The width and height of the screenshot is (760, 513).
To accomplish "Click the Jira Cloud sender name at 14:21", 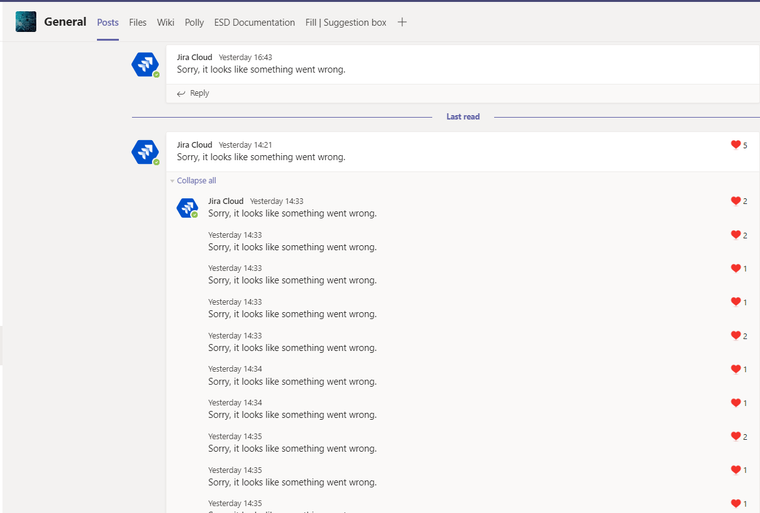I will coord(194,145).
